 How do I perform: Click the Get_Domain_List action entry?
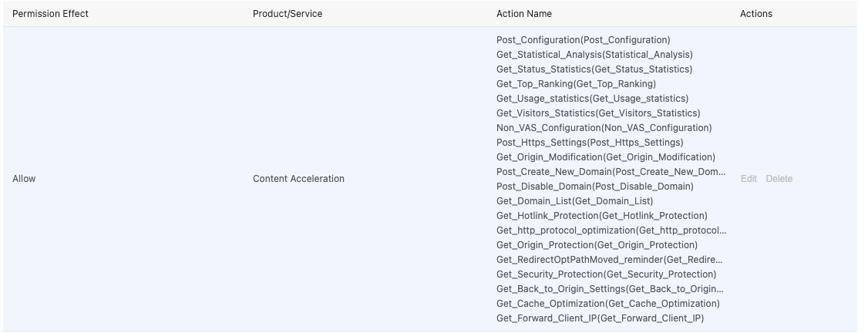pos(574,201)
